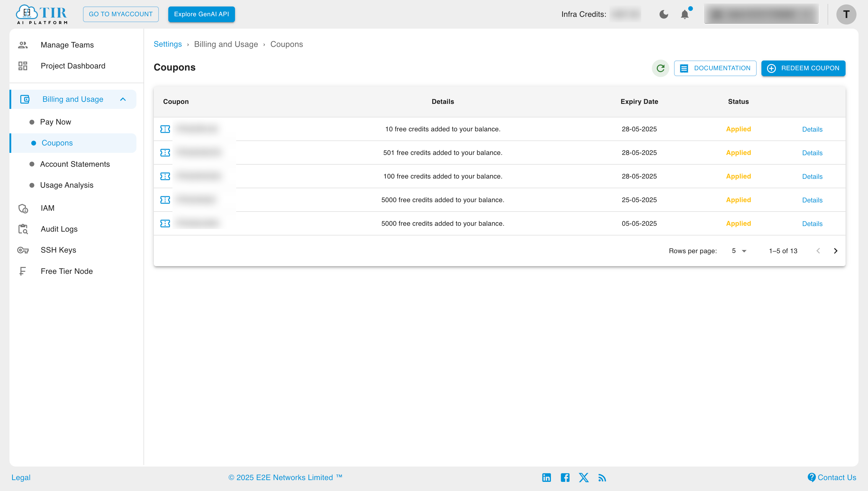
Task: Select Pay Now submenu item
Action: pos(73,122)
